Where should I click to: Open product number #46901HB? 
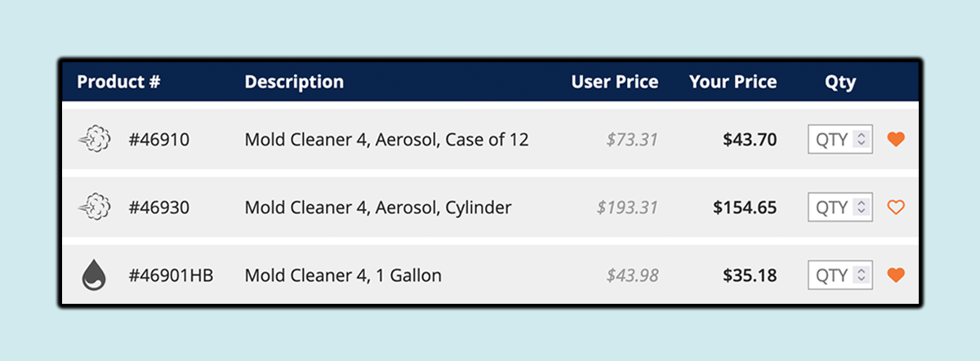click(x=171, y=275)
